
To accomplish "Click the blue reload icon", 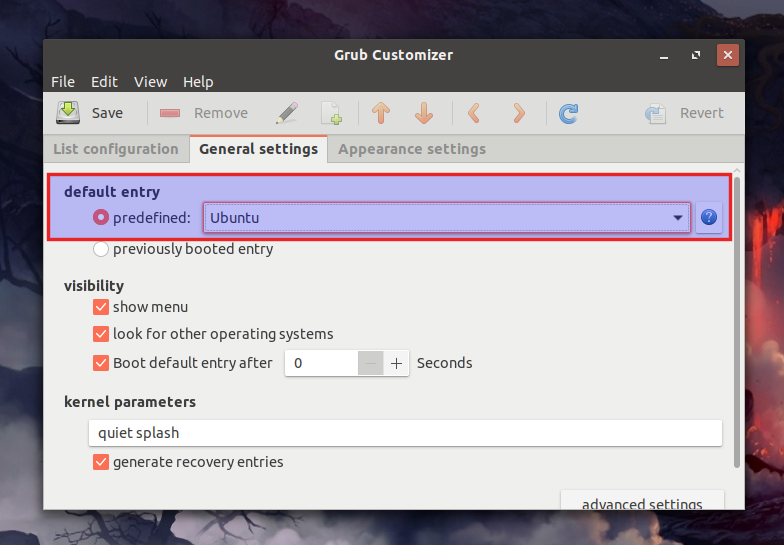I will point(568,113).
